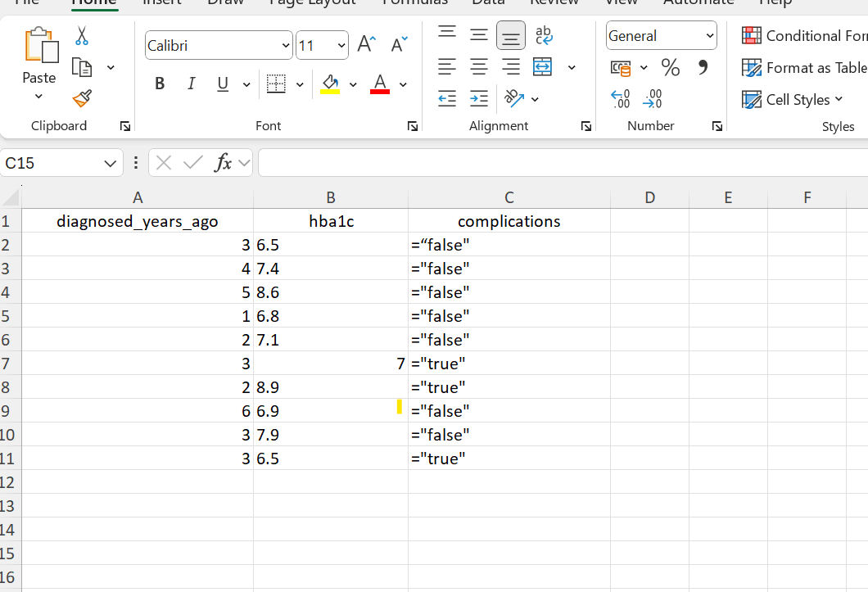The width and height of the screenshot is (868, 592).
Task: Increase font size with larger A
Action: click(x=366, y=44)
